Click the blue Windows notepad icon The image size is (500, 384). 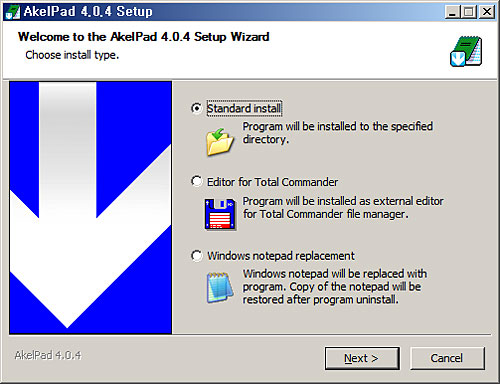(x=220, y=287)
